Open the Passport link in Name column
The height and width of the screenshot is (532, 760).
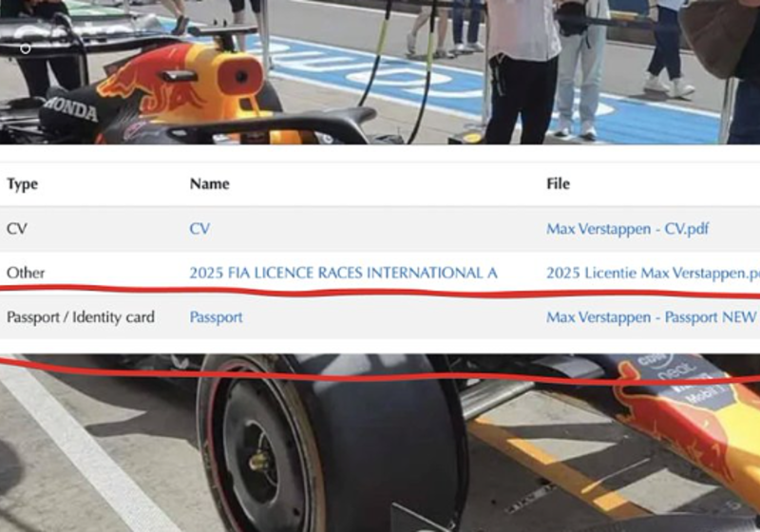click(217, 317)
